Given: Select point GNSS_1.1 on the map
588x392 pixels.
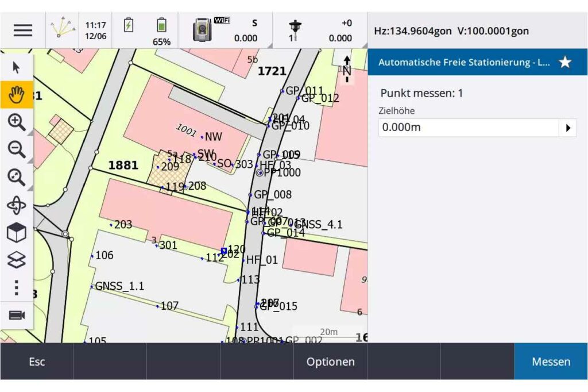Looking at the screenshot, I should tap(92, 286).
